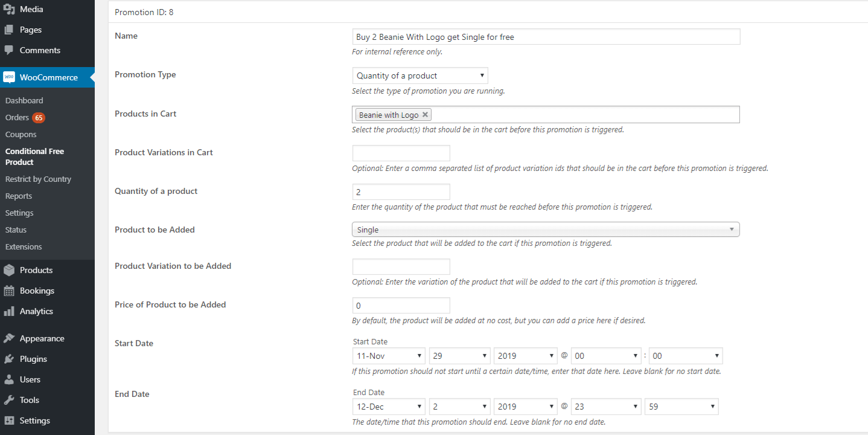
Task: Open the Promotion Type dropdown
Action: 420,76
